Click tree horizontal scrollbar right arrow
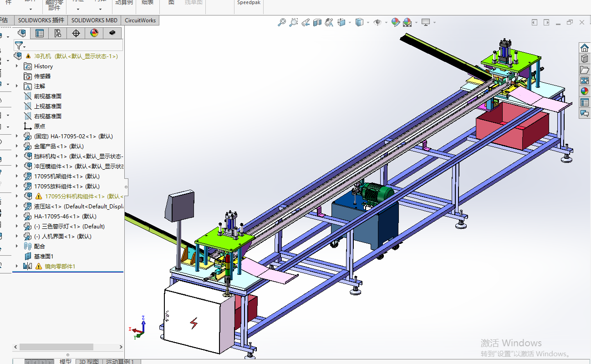This screenshot has height=364, width=591. point(121,347)
